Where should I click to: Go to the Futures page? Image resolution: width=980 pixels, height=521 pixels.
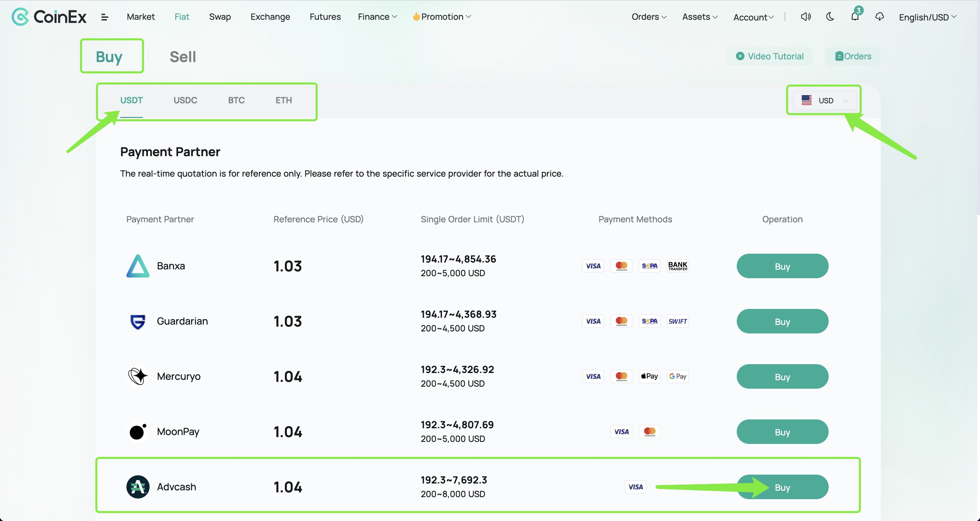tap(325, 17)
